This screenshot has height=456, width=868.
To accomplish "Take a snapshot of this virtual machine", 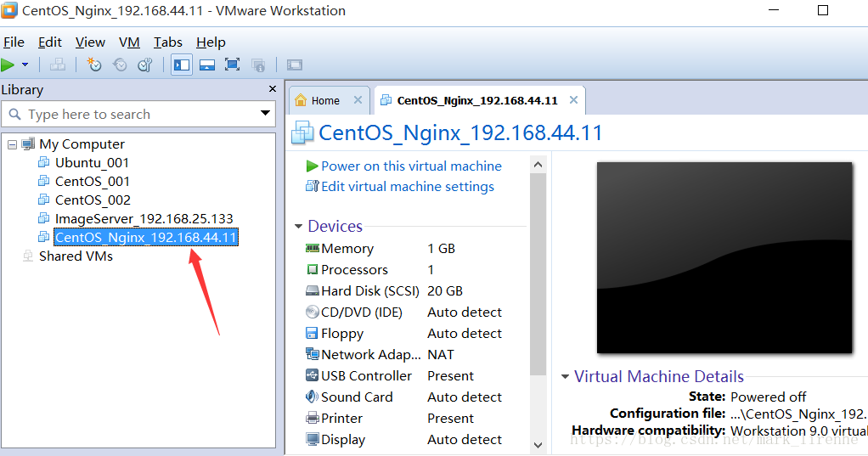I will (94, 65).
